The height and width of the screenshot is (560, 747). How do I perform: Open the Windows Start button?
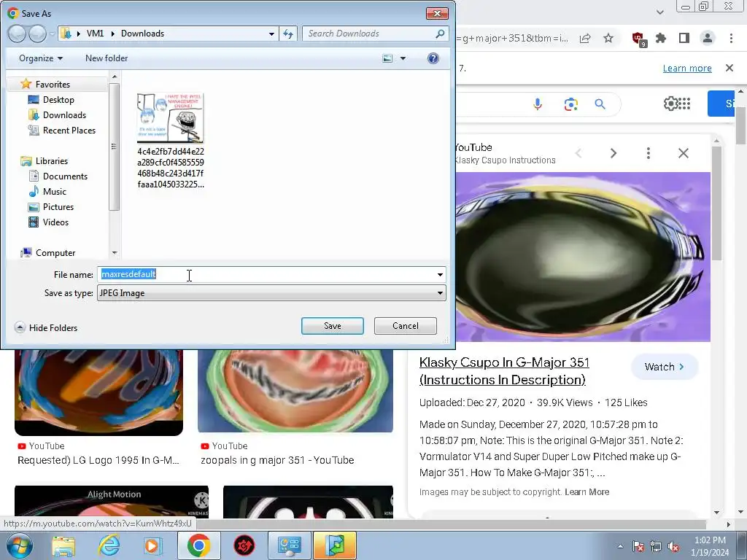pyautogui.click(x=18, y=545)
